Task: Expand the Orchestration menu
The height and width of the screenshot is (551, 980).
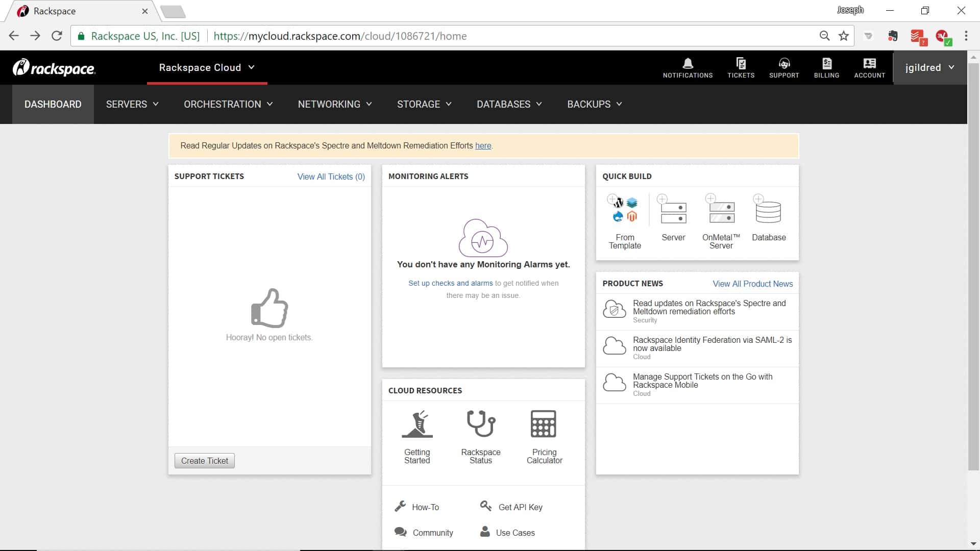Action: click(x=228, y=104)
